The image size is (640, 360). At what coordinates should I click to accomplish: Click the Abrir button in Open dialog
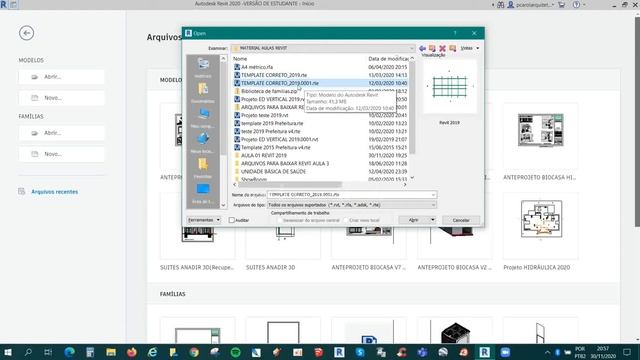coord(413,220)
